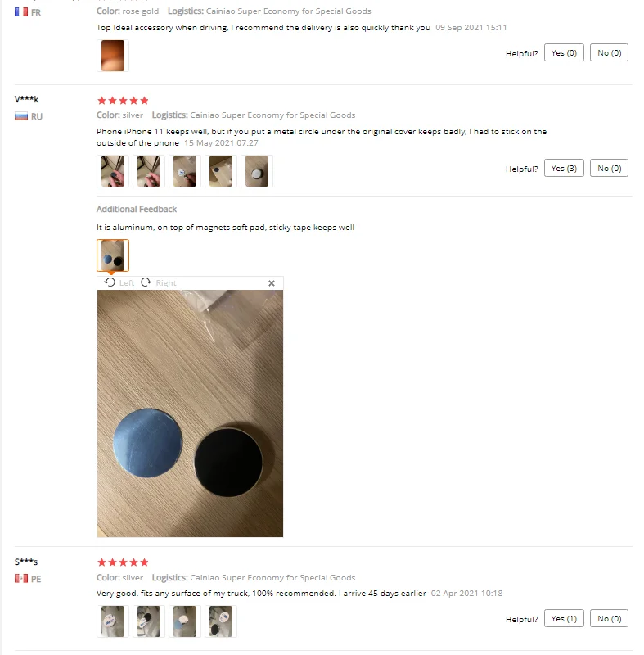Open fourth photo in V***k's review
This screenshot has height=655, width=644.
[221, 171]
